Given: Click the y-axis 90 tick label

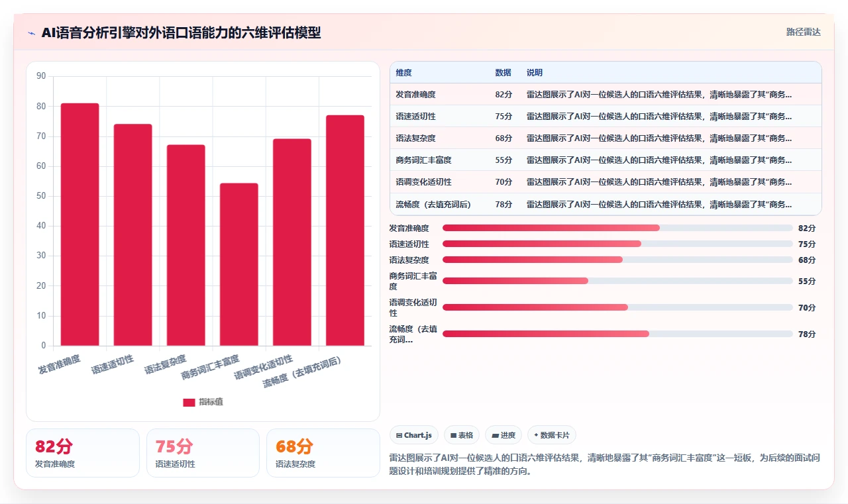Looking at the screenshot, I should (41, 76).
